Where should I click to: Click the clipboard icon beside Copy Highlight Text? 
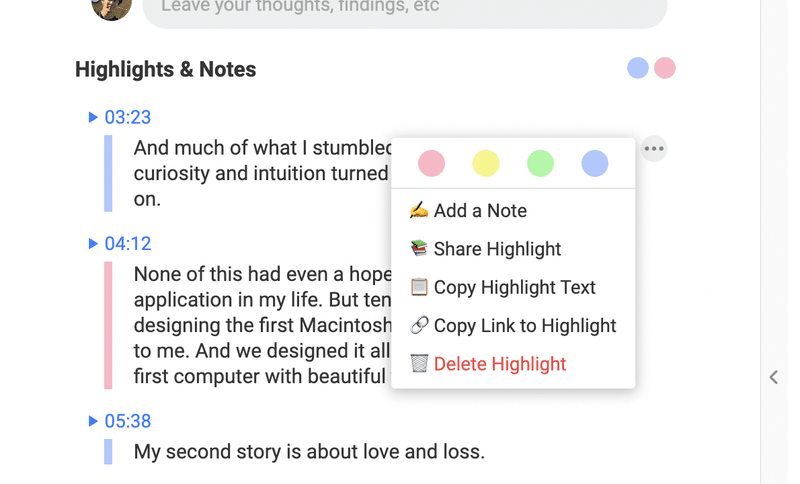[419, 287]
